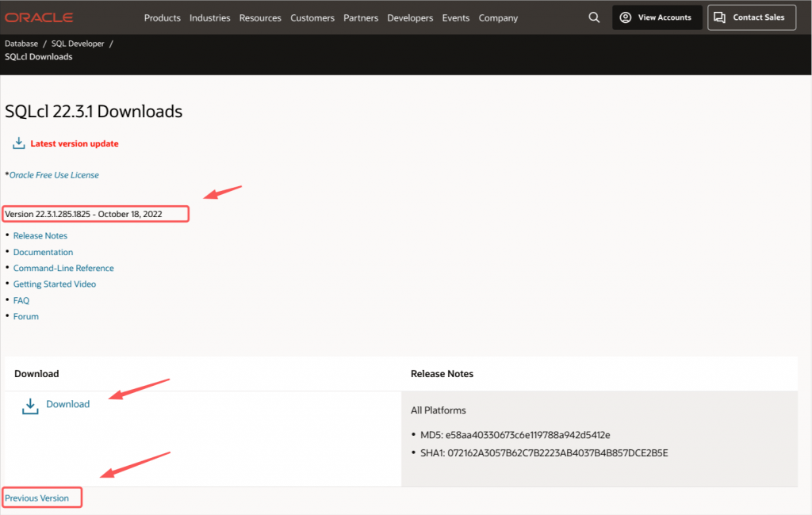This screenshot has height=515, width=812.
Task: Open the Forum link
Action: click(x=26, y=316)
